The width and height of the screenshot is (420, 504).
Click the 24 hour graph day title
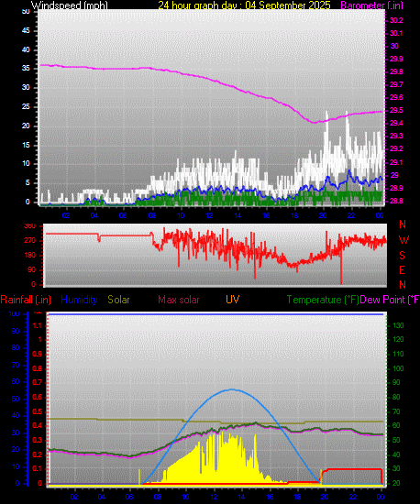click(x=244, y=5)
